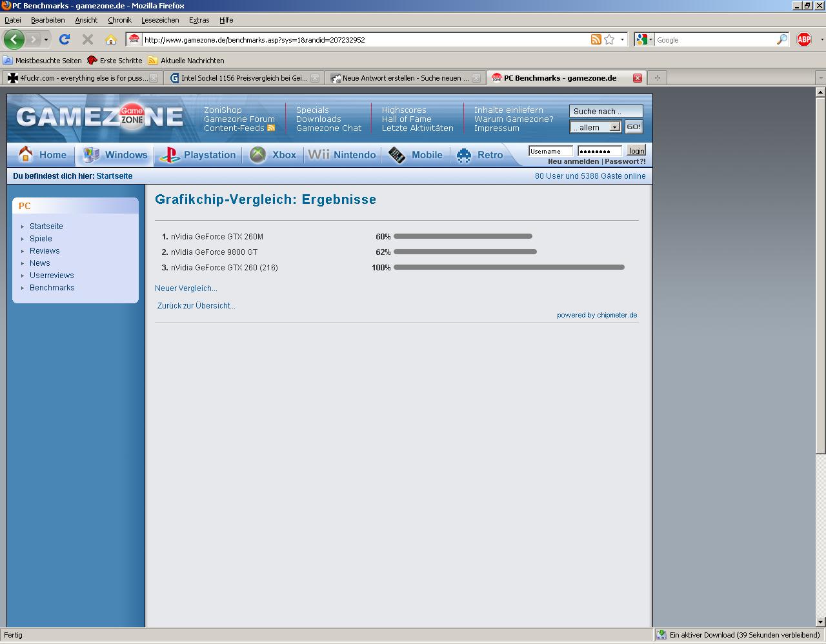Click the 'Neuer Vergleich...' link
Viewport: 826px width, 644px height.
coord(186,288)
